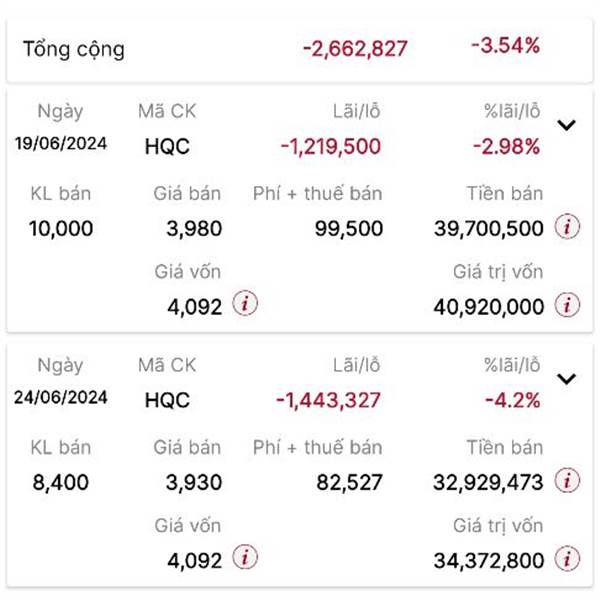Viewport: 600px width, 600px height.
Task: Click the loss amount -1,443,327
Action: (x=328, y=400)
